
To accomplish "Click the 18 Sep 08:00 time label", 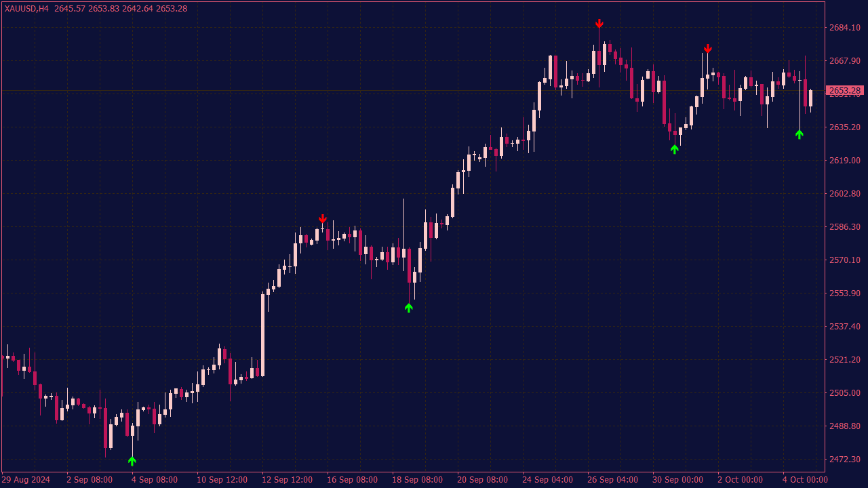I will (418, 480).
